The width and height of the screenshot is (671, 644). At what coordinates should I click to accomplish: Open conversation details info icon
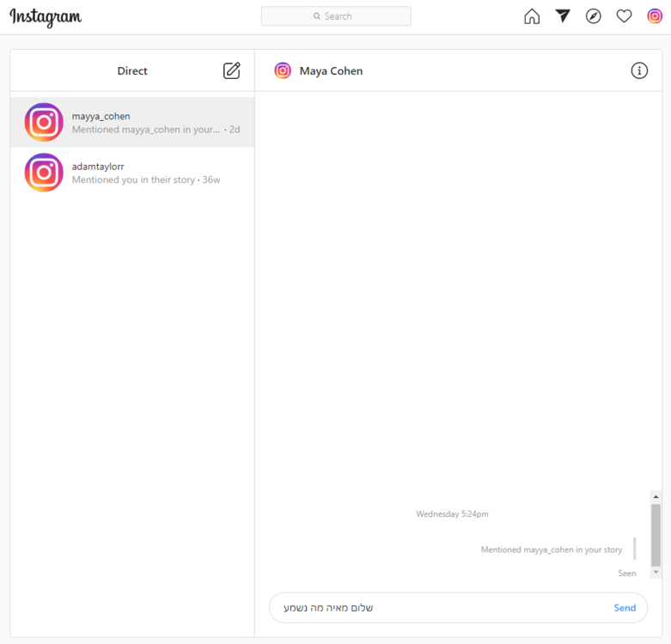[639, 70]
